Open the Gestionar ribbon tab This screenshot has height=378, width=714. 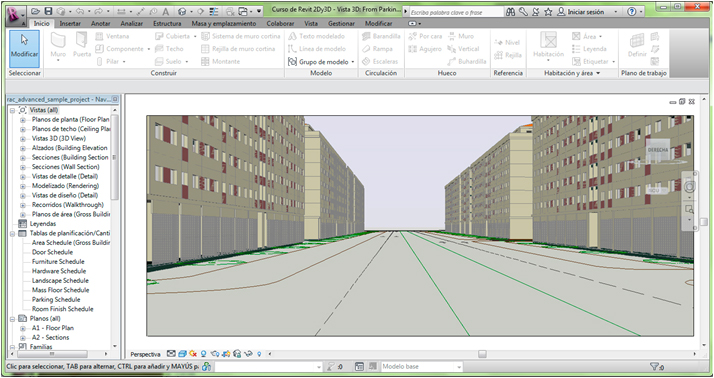point(342,23)
